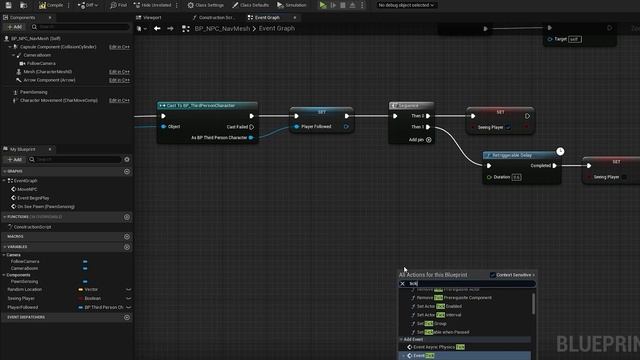Add a new variable using the Variables plus icon
Screen dimensions: 640x360
(127, 247)
